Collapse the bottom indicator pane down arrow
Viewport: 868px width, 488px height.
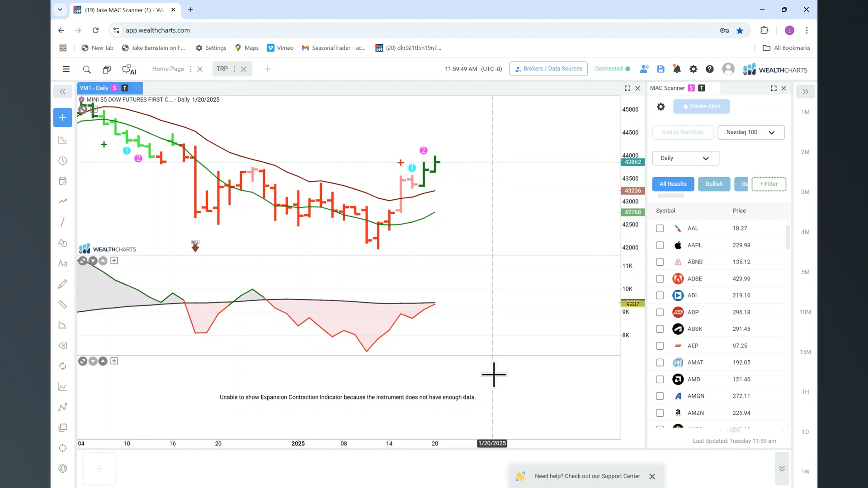(x=93, y=361)
